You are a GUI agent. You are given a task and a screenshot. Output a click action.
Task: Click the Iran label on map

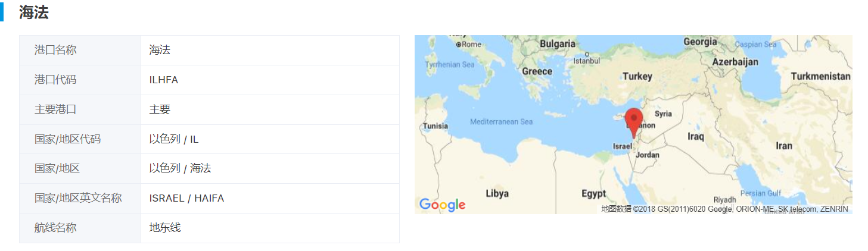tap(783, 146)
